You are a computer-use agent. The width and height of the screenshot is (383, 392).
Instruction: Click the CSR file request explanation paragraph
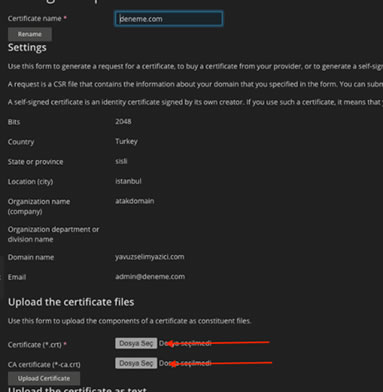(195, 84)
